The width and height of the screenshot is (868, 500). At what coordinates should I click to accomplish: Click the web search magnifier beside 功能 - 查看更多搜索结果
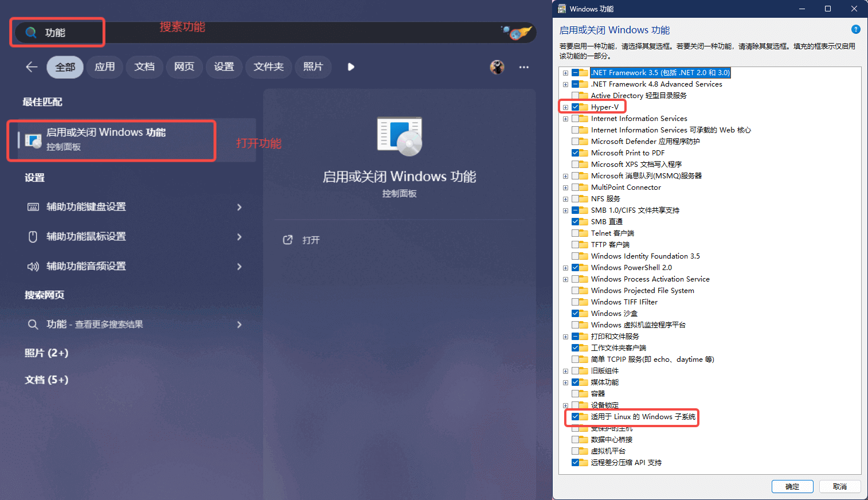pos(33,325)
